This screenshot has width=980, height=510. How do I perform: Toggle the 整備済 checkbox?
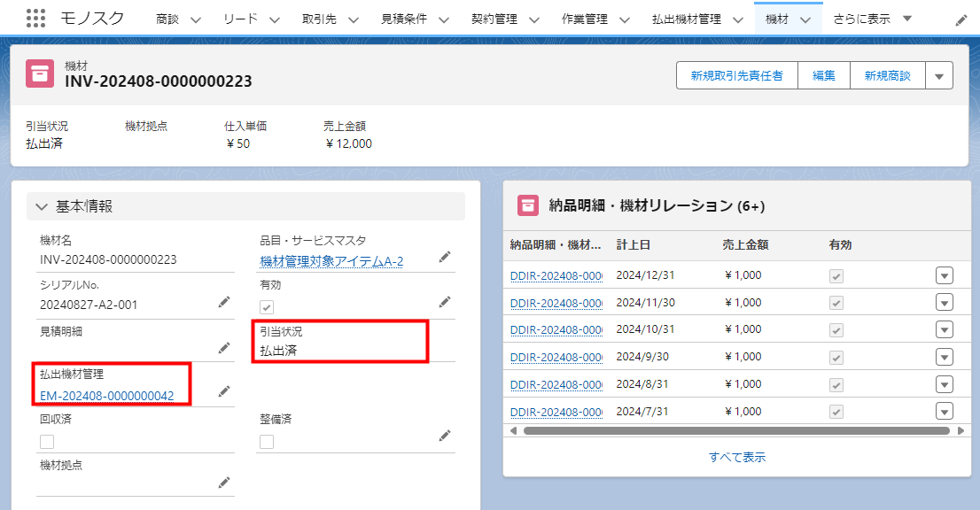coord(267,441)
